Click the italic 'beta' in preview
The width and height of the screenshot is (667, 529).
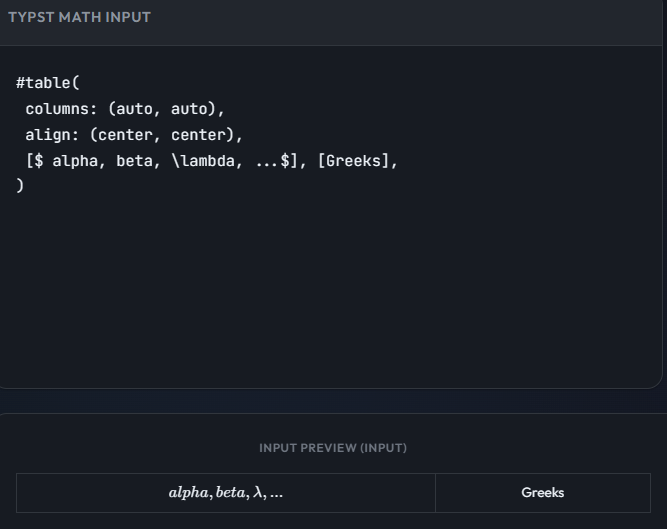click(230, 493)
